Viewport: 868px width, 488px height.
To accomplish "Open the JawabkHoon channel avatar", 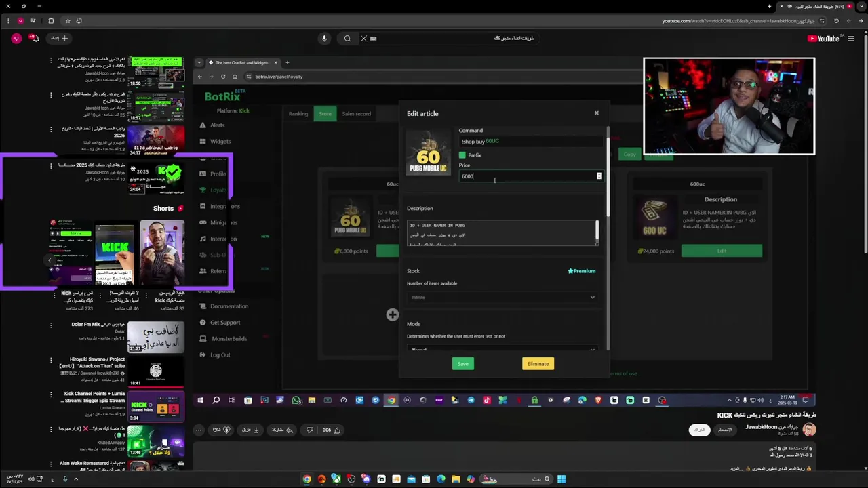I will tap(809, 430).
